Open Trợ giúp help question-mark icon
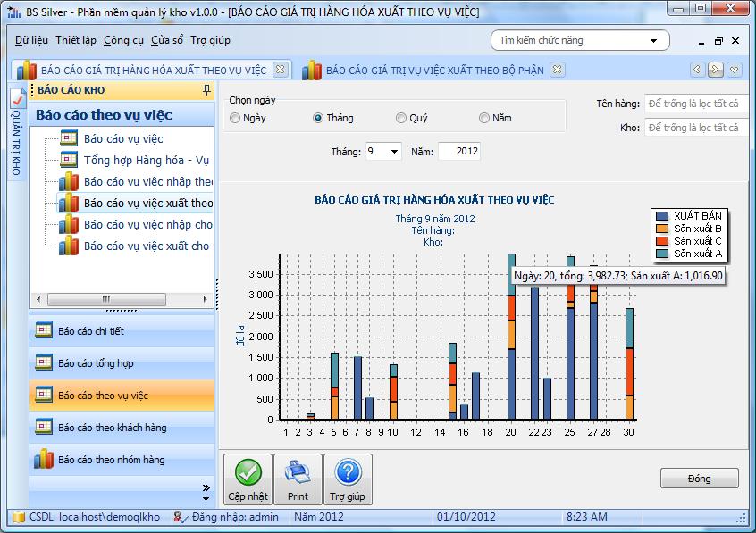The image size is (756, 533). point(348,473)
